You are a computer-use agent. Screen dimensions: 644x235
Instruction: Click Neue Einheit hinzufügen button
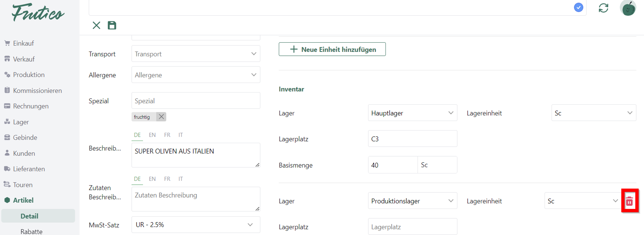[332, 49]
